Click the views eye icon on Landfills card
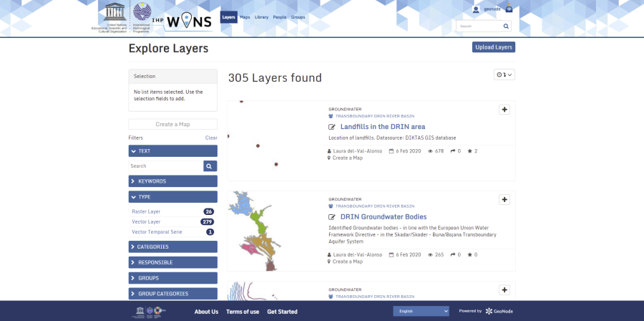The image size is (644, 321). [431, 151]
